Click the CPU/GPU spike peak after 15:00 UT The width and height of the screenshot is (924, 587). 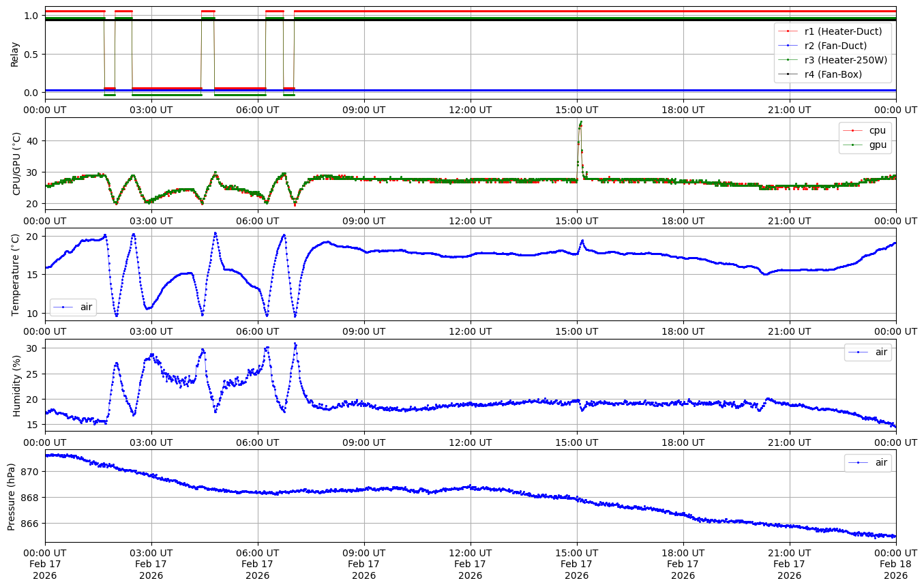coord(580,123)
